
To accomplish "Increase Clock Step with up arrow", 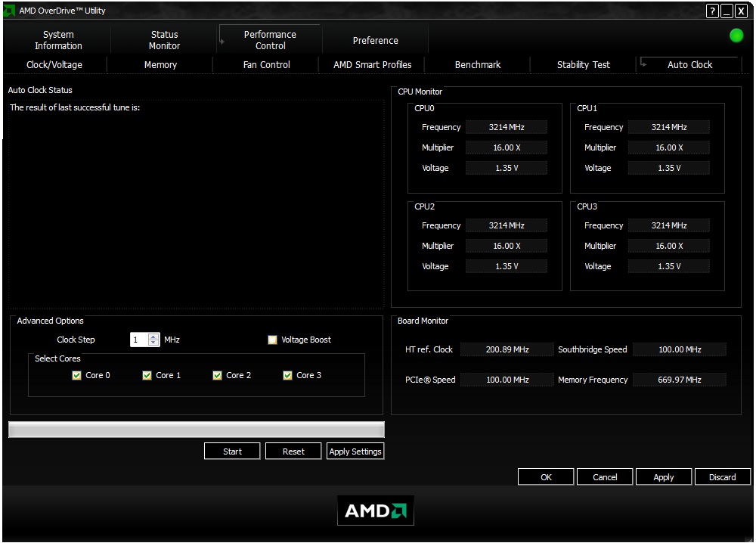I will click(153, 336).
